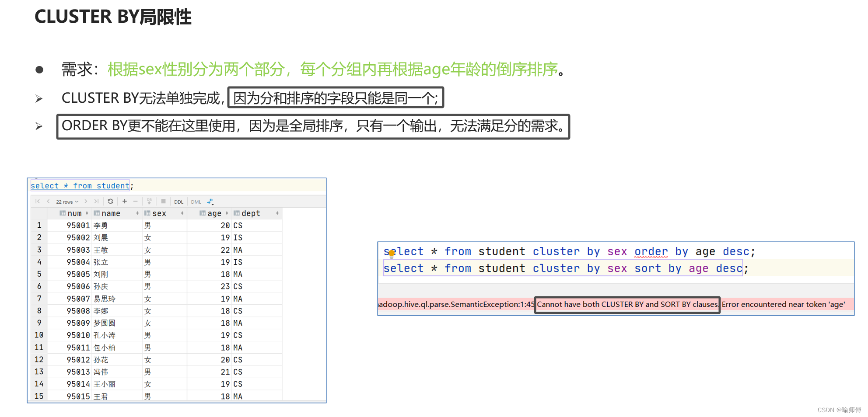This screenshot has width=868, height=417.
Task: Select the dept column header
Action: pyautogui.click(x=257, y=213)
